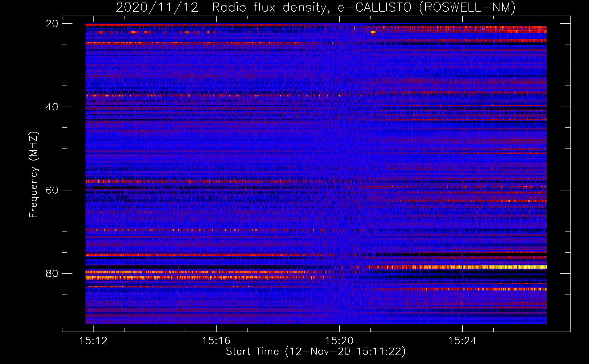
Task: Select the 60 MHz frequency tick label
Action: [x=52, y=190]
